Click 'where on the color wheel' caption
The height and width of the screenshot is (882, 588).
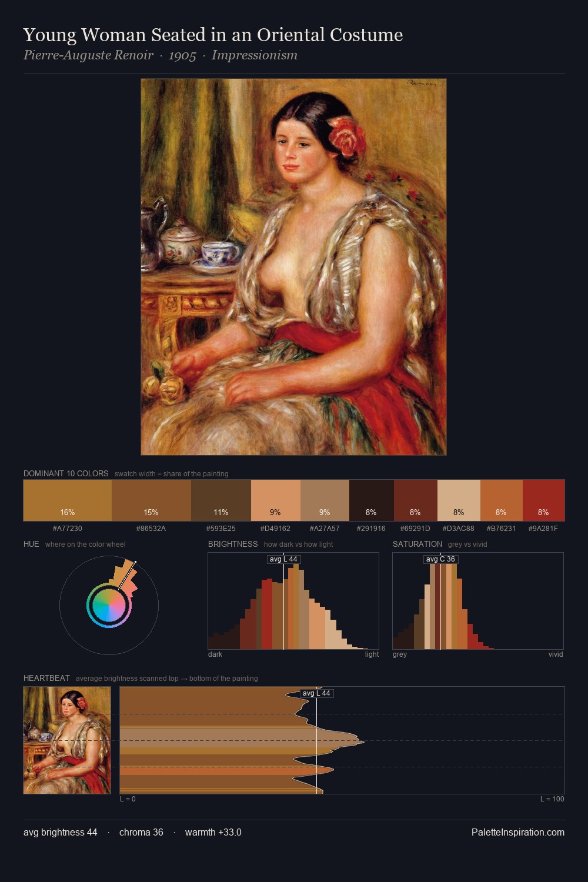pyautogui.click(x=85, y=544)
